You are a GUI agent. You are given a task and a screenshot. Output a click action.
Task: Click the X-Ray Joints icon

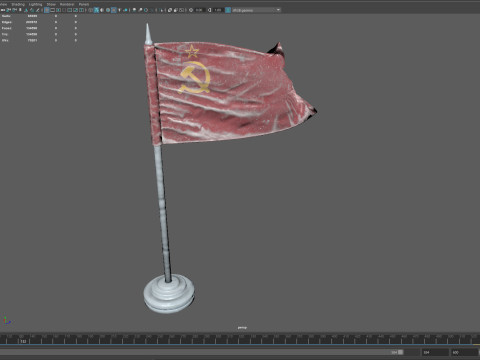181,10
